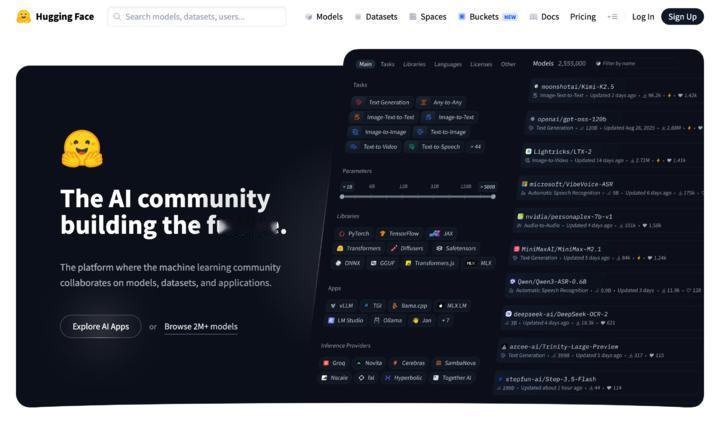Toggle the Text-to-Image task filter
The image size is (720, 425).
point(442,132)
